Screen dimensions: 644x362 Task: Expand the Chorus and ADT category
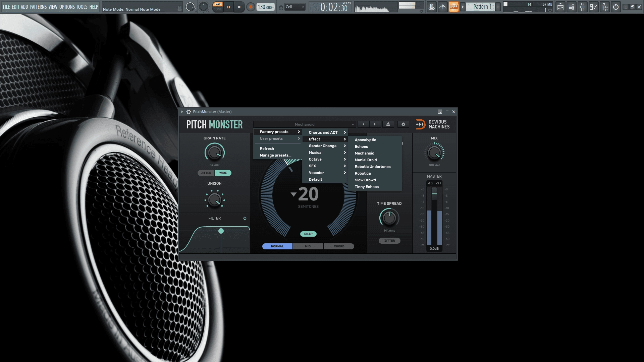[325, 133]
